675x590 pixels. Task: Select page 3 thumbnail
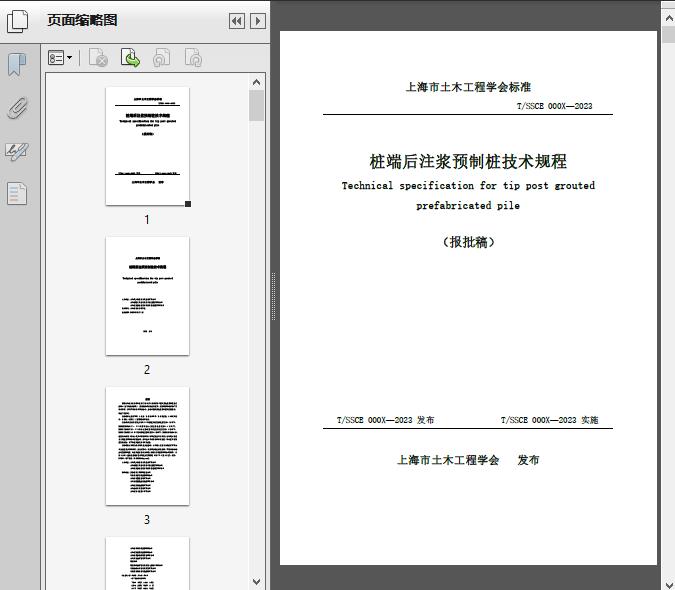[x=147, y=446]
